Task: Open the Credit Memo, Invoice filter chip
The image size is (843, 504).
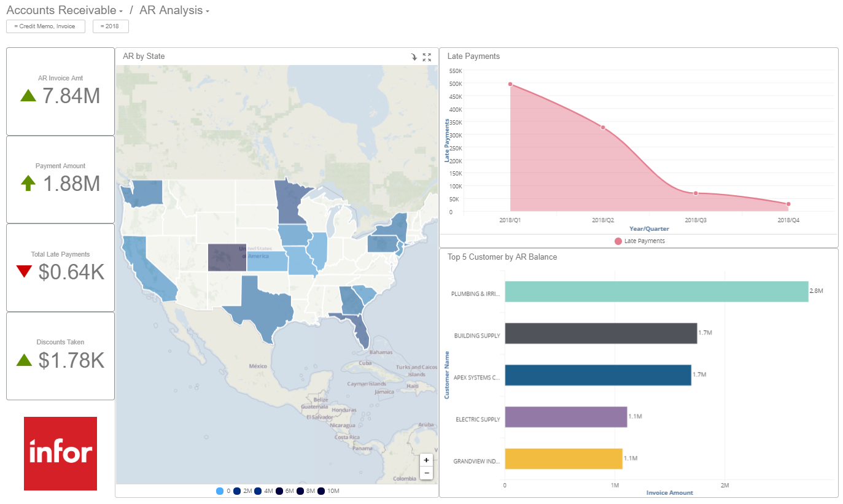Action: point(45,26)
